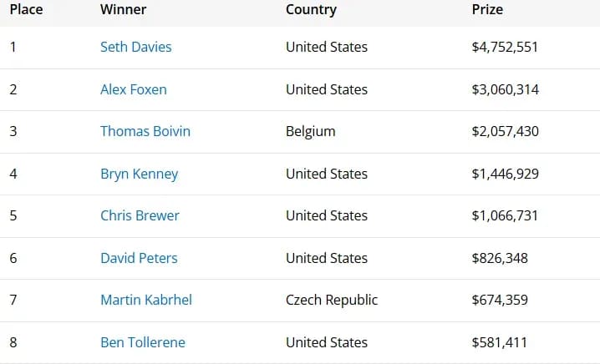Open Chris Brewer player link
Image resolution: width=600 pixels, height=364 pixels.
[140, 215]
